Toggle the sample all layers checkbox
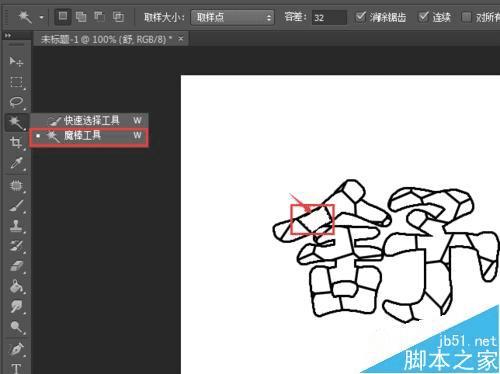Screen dimensions: 500x374 [x=466, y=17]
